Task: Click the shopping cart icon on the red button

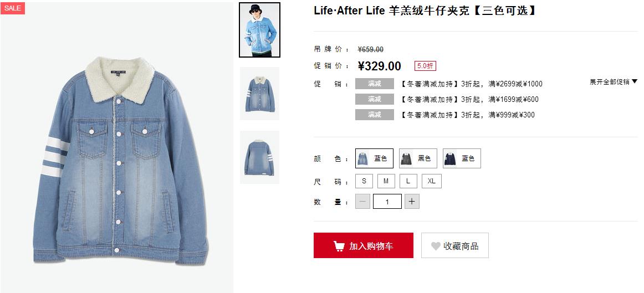Action: [339, 246]
